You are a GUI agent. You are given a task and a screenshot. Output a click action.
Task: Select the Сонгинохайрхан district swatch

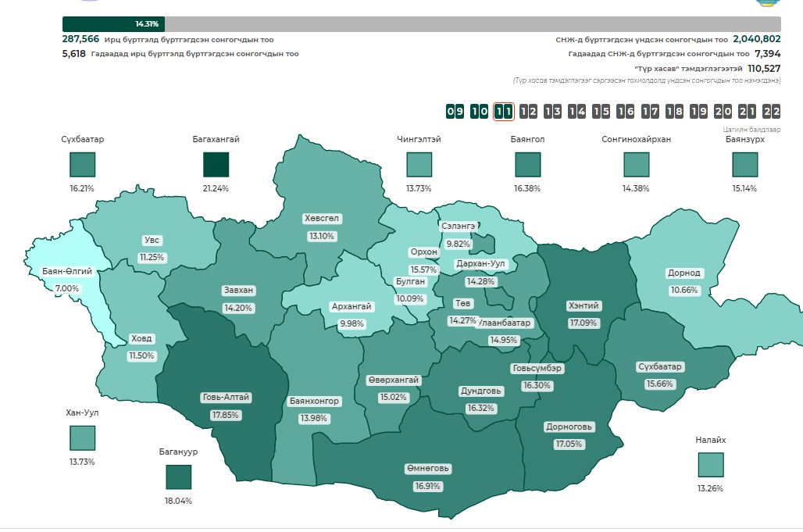coord(636,165)
